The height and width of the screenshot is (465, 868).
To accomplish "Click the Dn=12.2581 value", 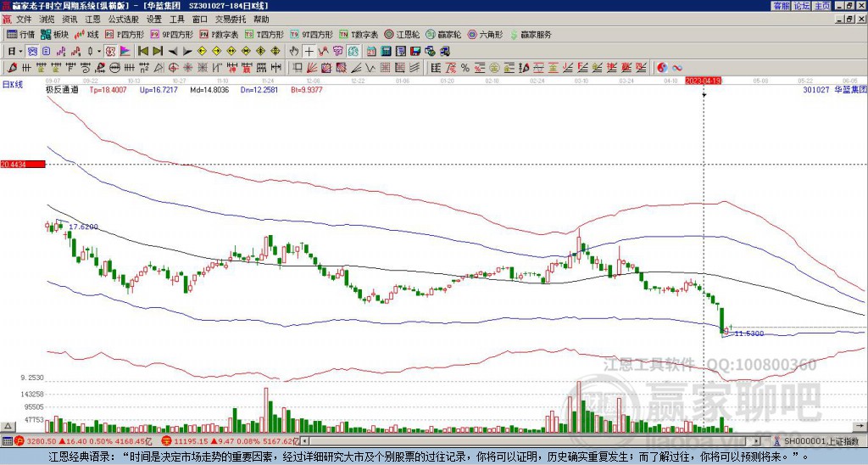I will click(x=259, y=89).
